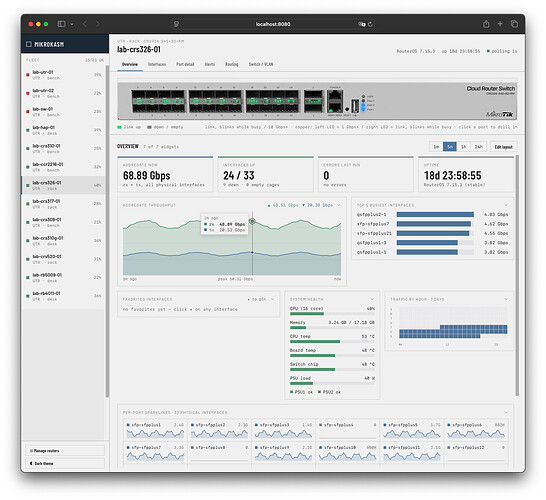This screenshot has width=546, height=500.
Task: Collapse the Aggregate Throughput widget chevron
Action: [339, 205]
